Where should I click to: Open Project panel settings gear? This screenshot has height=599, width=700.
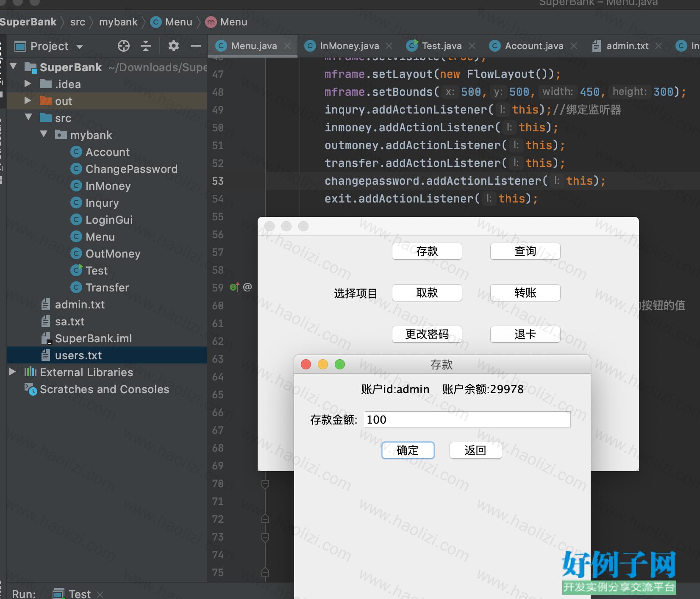174,46
